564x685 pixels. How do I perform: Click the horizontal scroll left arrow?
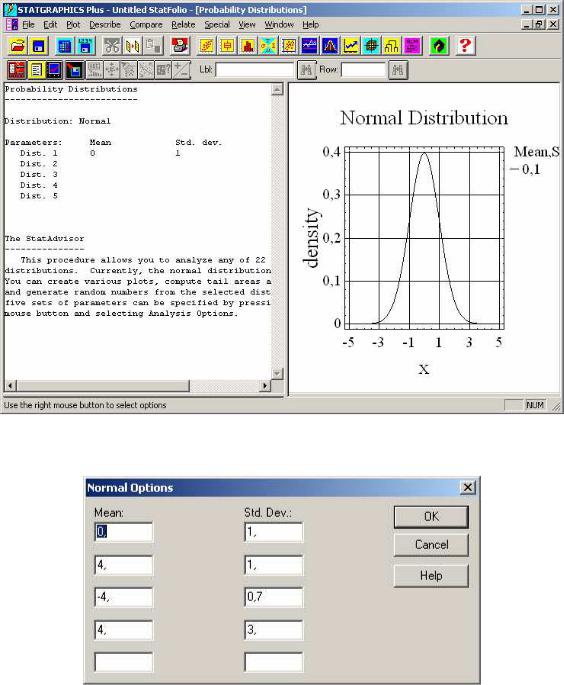click(10, 386)
